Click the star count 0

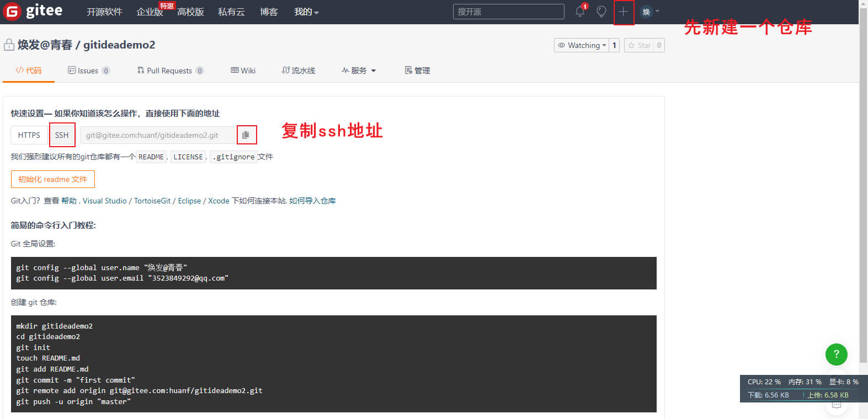click(x=659, y=45)
